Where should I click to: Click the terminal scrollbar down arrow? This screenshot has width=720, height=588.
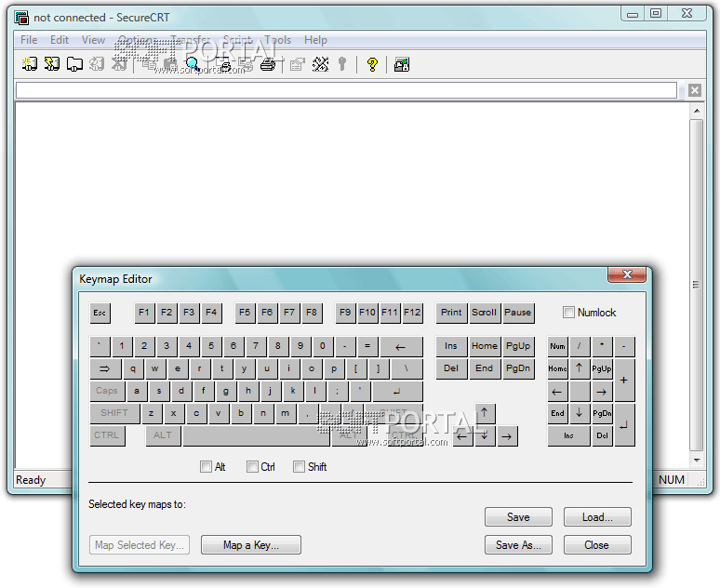coord(697,460)
